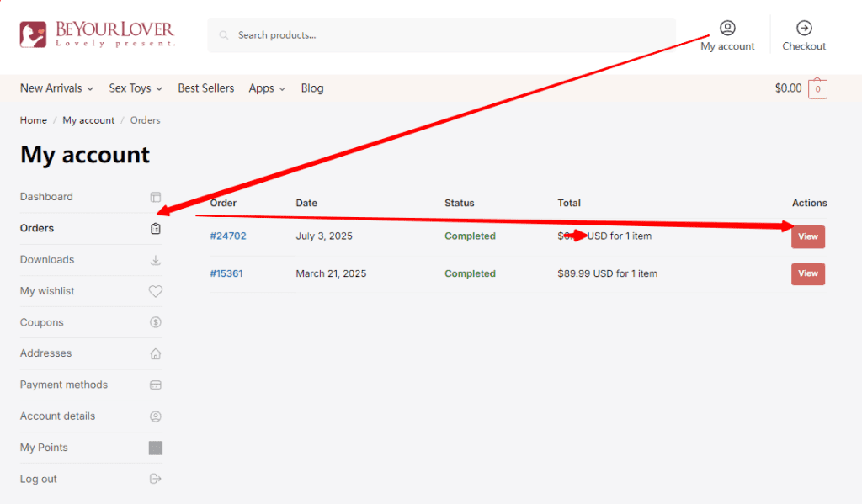Click the Checkout arrow icon
The height and width of the screenshot is (504, 862).
[804, 28]
